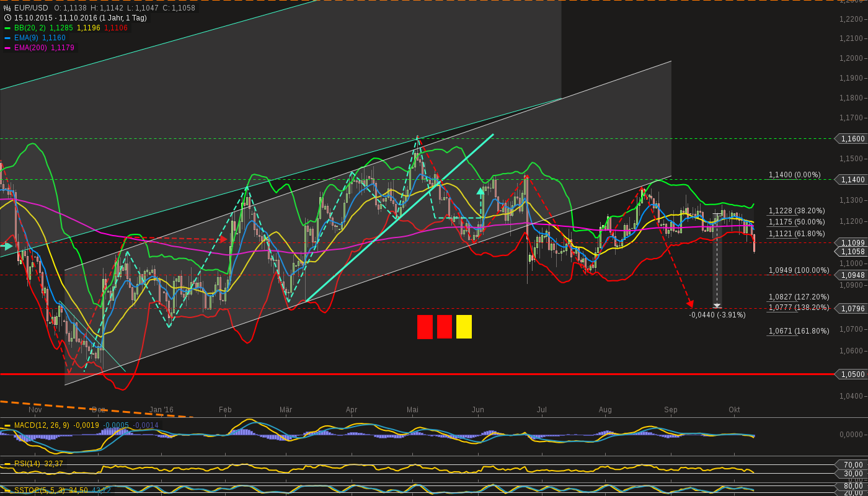Click the RSI value 32,37

(53, 464)
